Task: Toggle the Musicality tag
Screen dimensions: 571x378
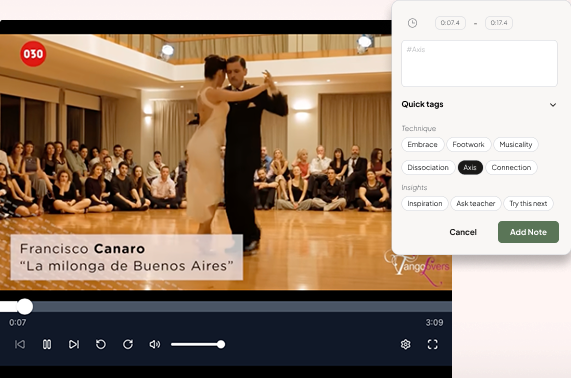Action: click(x=516, y=145)
